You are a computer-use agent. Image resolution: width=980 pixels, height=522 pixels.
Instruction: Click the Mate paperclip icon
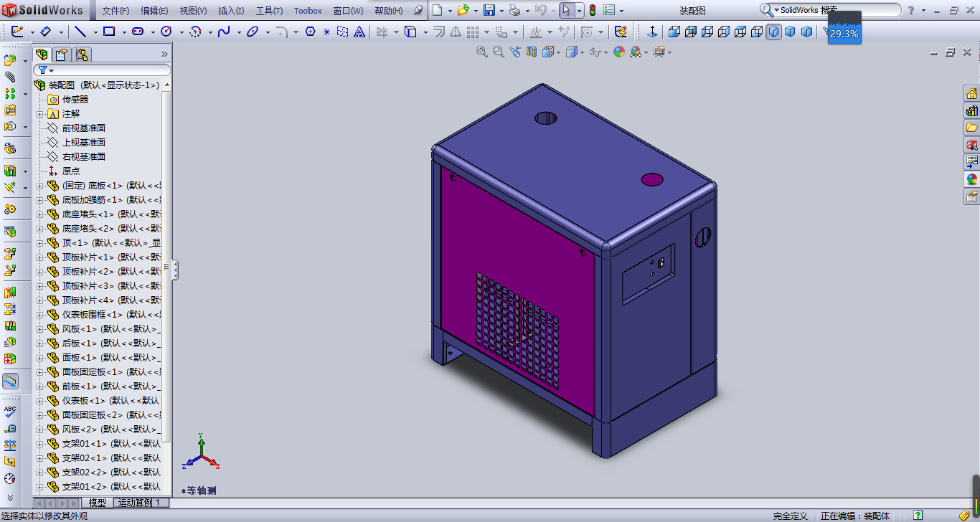pos(10,77)
